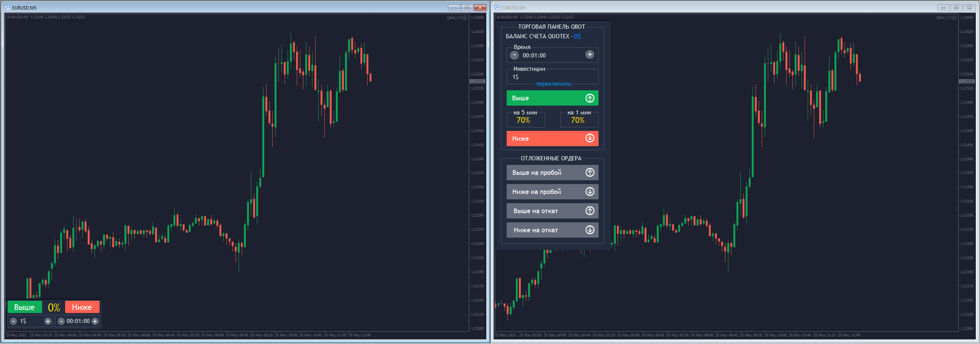Restore the left EURUSD,M5 window
This screenshot has height=344, width=980.
click(x=467, y=8)
